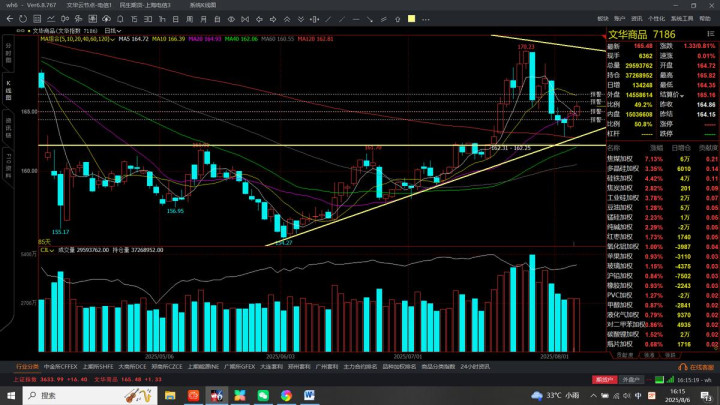Image resolution: width=720 pixels, height=405 pixels.
Task: Open the 日线 period dropdown
Action: pos(112,31)
